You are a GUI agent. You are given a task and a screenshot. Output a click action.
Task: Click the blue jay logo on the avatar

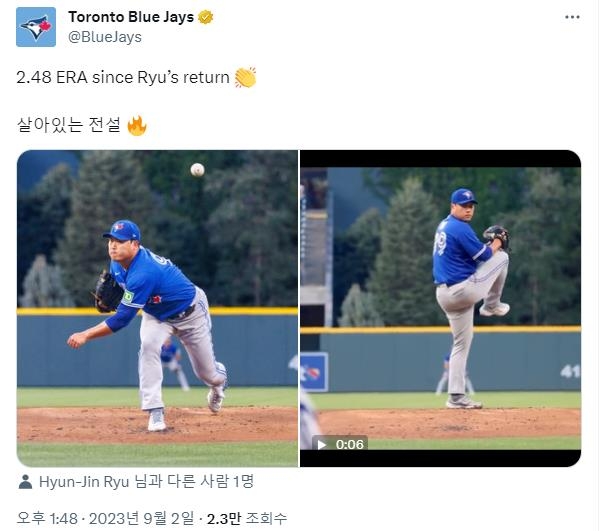coord(36,27)
